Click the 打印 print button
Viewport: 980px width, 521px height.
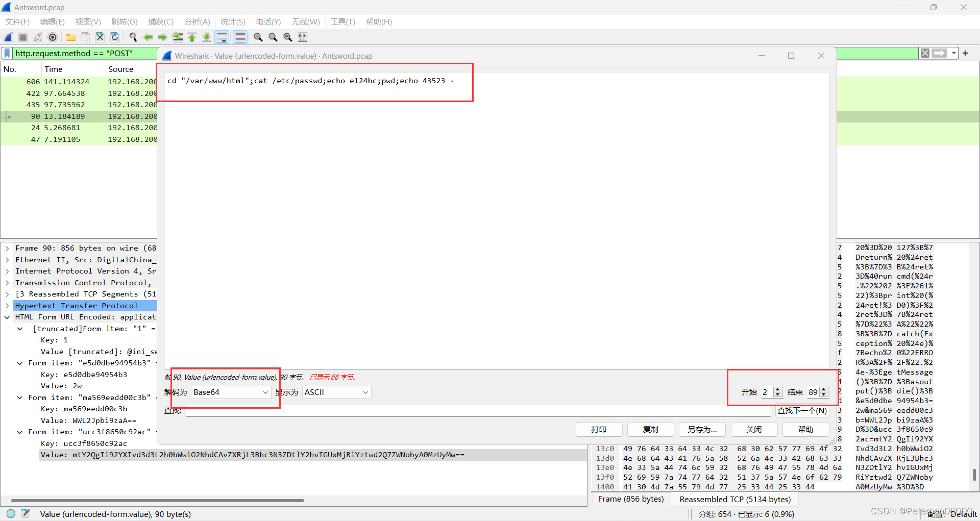pyautogui.click(x=599, y=430)
